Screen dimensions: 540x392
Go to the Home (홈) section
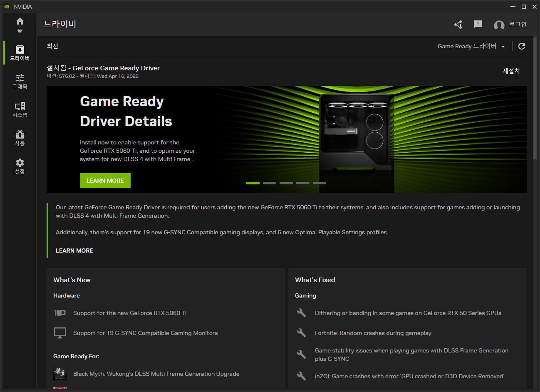[x=20, y=25]
